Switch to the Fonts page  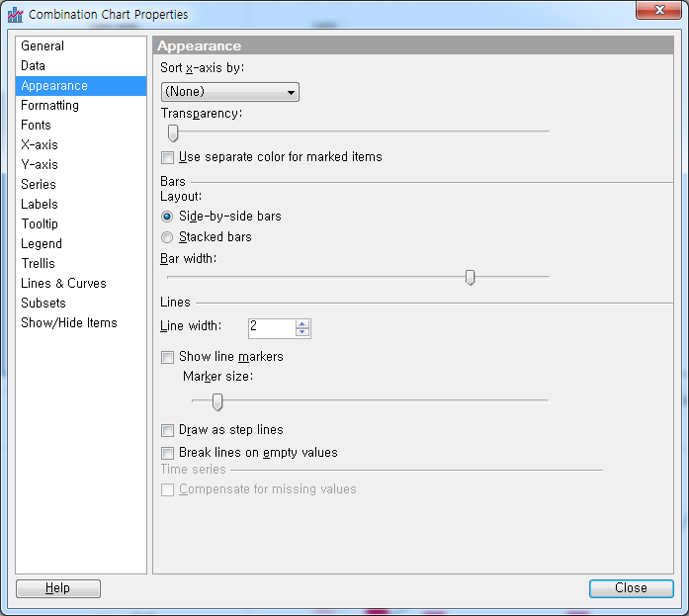click(81, 126)
